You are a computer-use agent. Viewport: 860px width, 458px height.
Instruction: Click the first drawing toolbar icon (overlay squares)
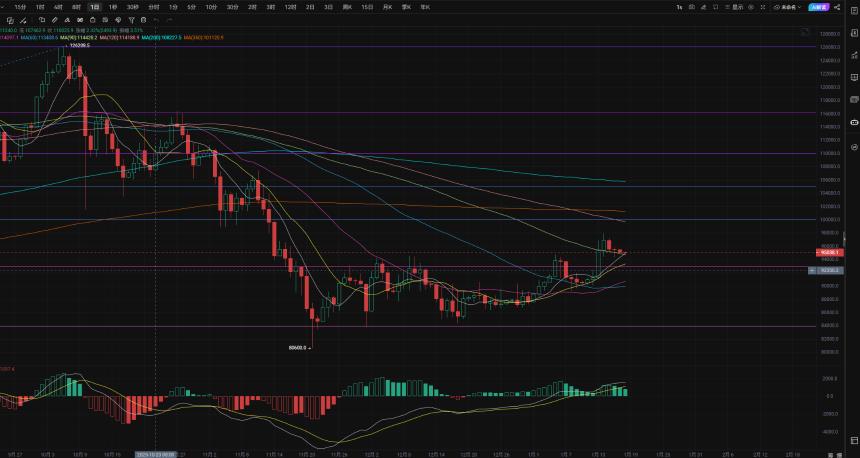tap(10, 20)
